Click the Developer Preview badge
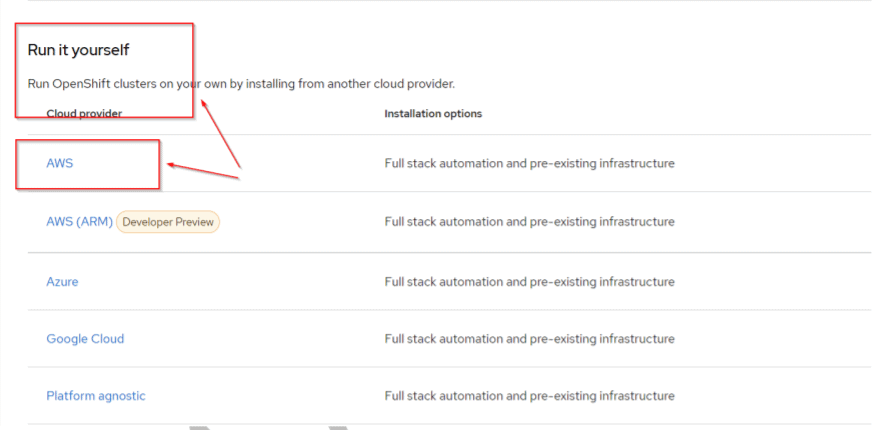 168,222
